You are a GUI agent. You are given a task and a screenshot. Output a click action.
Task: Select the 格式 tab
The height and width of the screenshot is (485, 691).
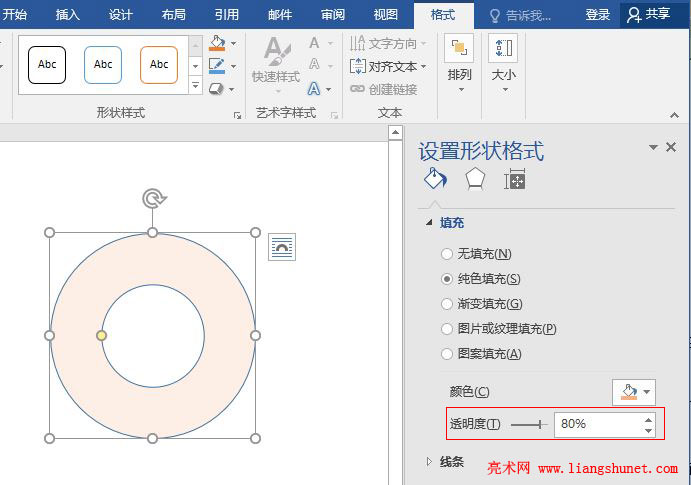[443, 15]
